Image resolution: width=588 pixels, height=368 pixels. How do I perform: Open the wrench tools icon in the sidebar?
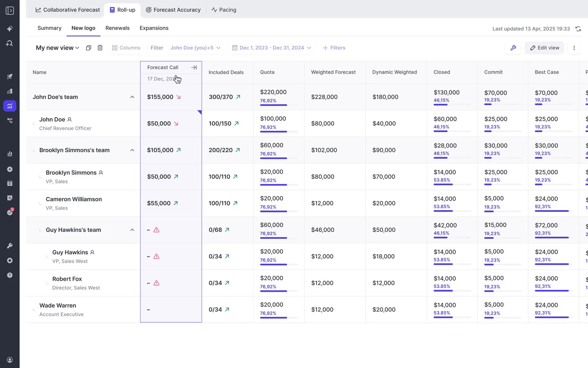click(x=10, y=246)
